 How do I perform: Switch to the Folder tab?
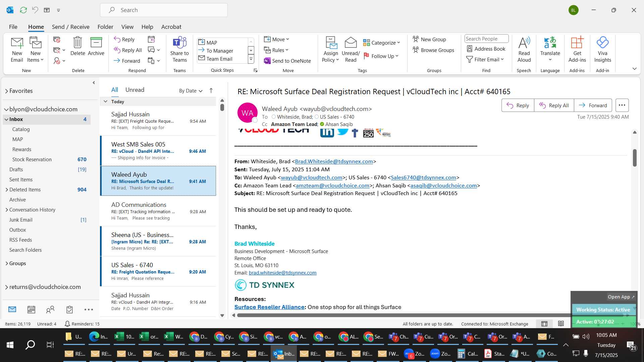105,27
